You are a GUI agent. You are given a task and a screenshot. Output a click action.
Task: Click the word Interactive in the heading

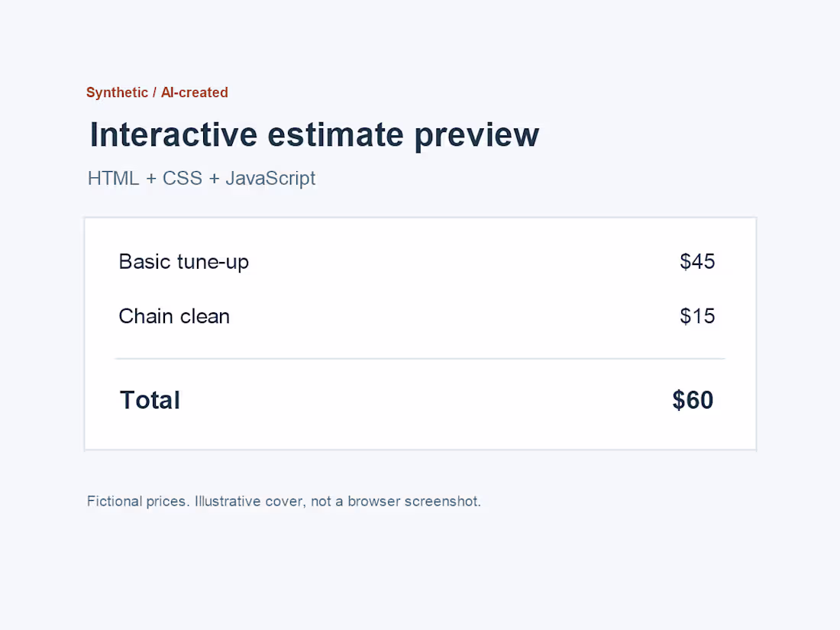pyautogui.click(x=173, y=134)
